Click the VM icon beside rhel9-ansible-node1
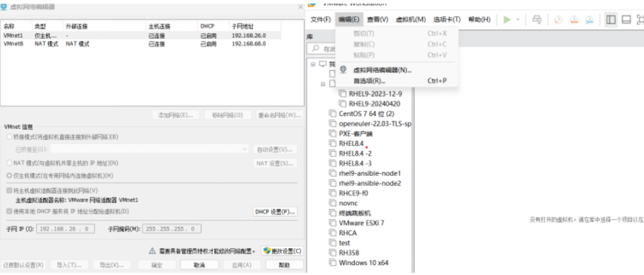This screenshot has width=644, height=275. coord(333,173)
